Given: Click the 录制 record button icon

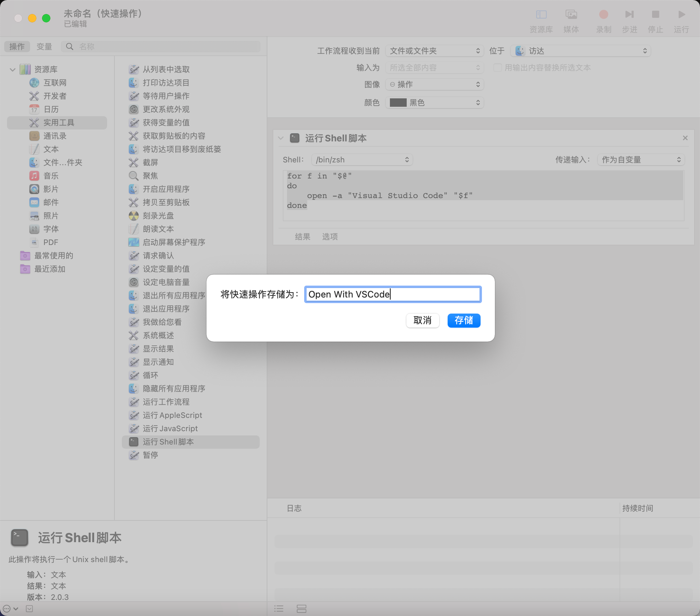Looking at the screenshot, I should pyautogui.click(x=603, y=15).
